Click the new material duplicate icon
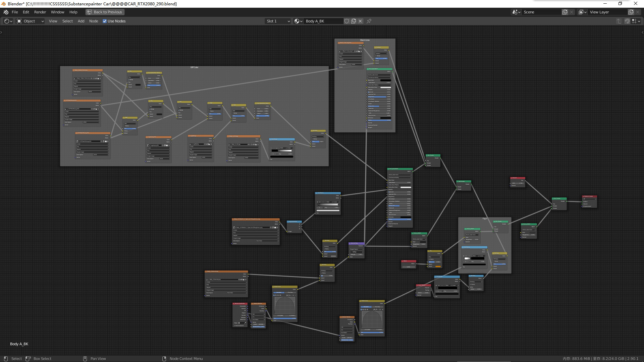Viewport: 644px width, 362px height. click(354, 21)
